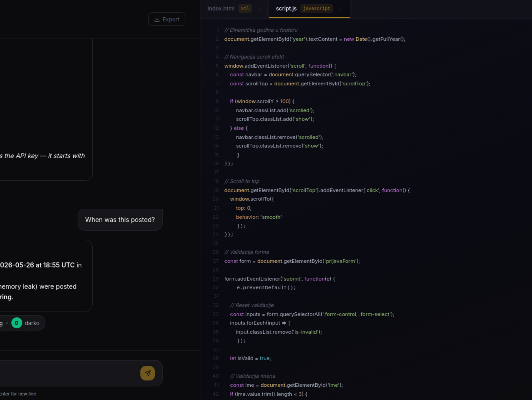The image size is (532, 400).
Task: Click code line 'let isValid = true;'
Action: (x=250, y=358)
